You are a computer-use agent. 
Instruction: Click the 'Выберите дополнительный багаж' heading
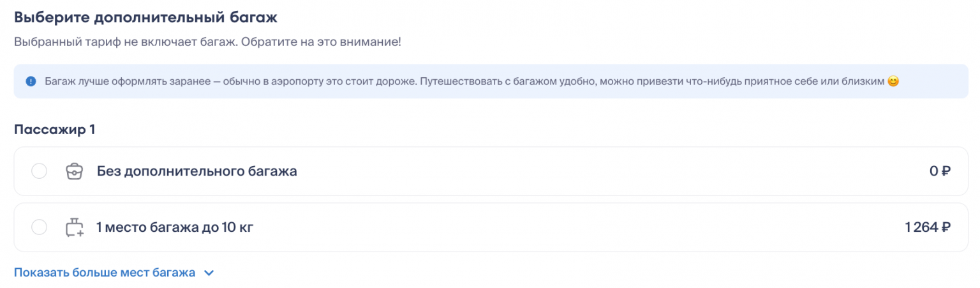point(145,18)
